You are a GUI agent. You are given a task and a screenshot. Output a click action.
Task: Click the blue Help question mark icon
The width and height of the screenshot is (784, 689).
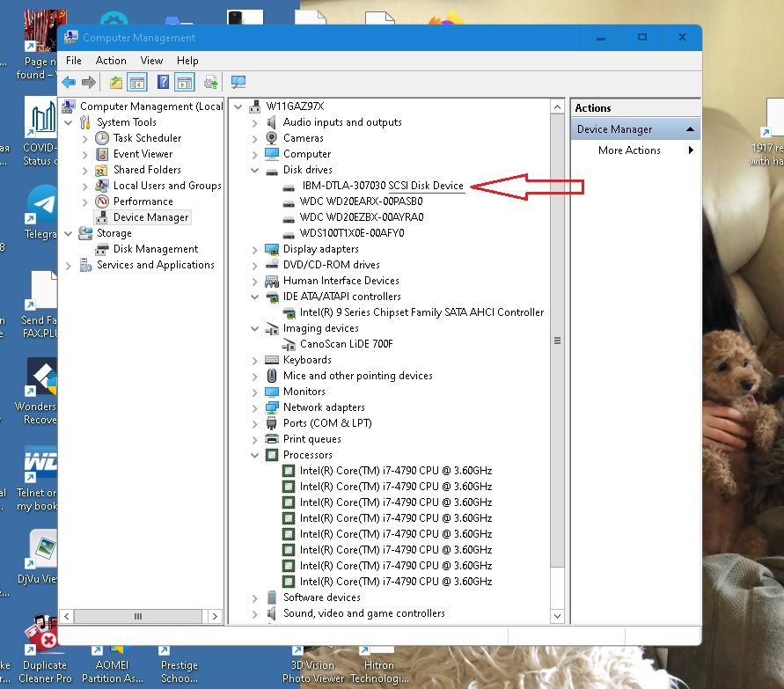[163, 82]
